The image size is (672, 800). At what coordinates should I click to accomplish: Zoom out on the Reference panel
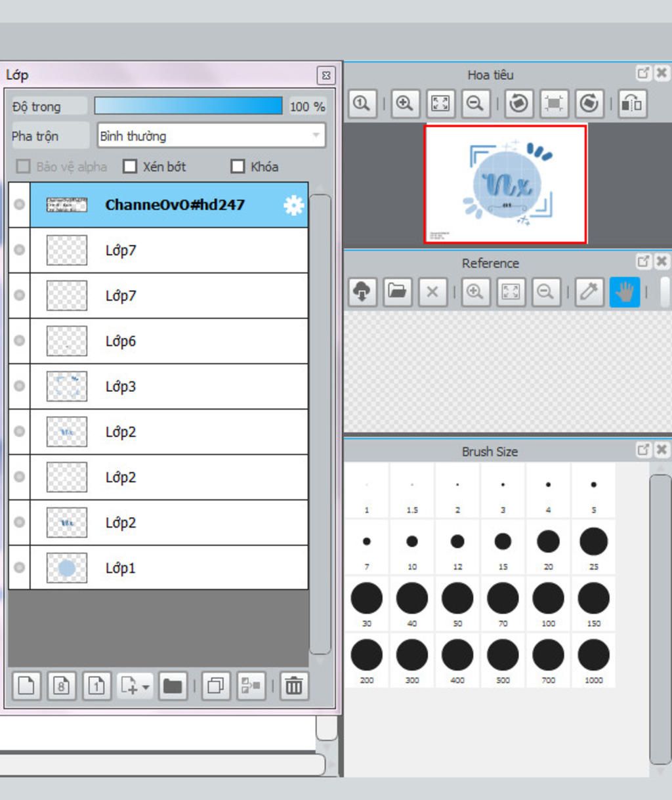[x=545, y=291]
